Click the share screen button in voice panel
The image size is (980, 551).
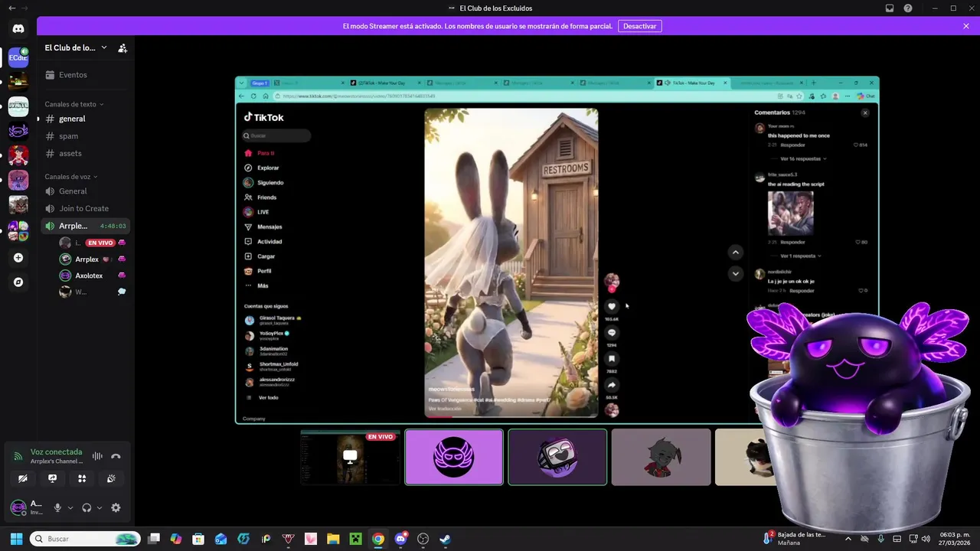pos(52,478)
